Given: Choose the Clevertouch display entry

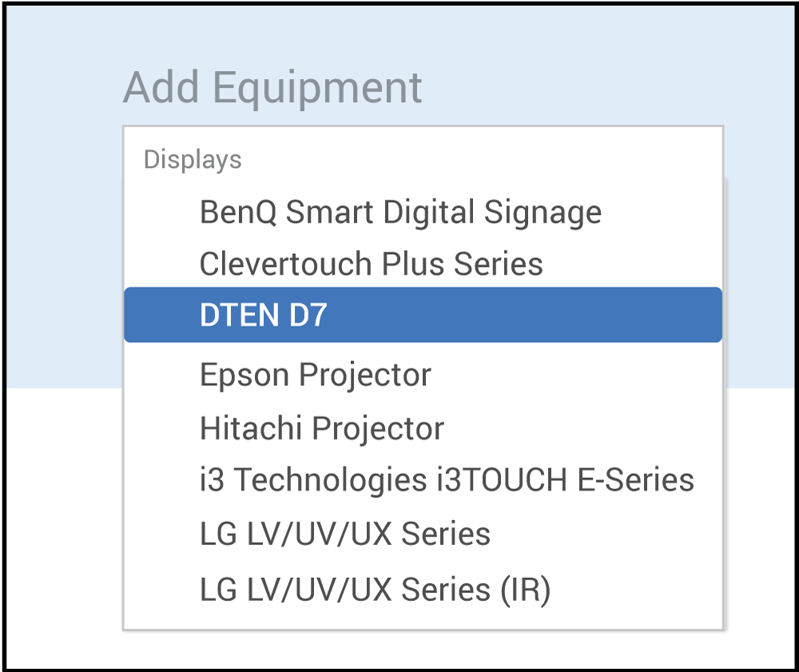Looking at the screenshot, I should tap(371, 264).
